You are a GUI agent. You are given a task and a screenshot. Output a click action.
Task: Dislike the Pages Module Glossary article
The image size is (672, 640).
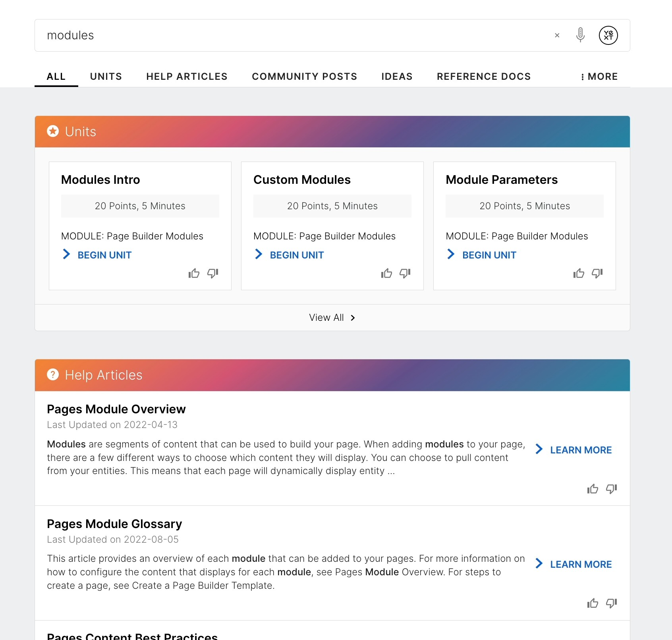(x=612, y=603)
